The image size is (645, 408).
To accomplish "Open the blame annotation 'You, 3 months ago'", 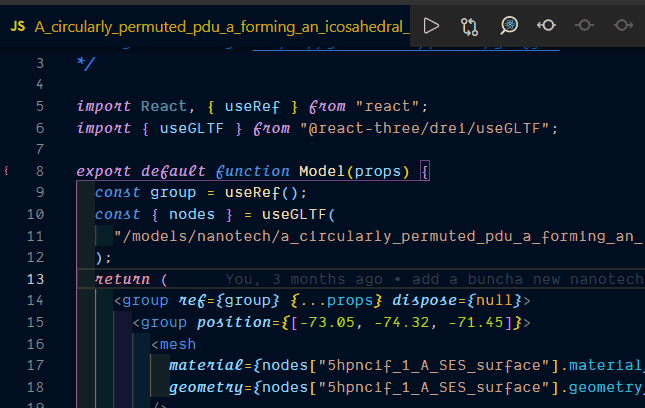I will [304, 279].
